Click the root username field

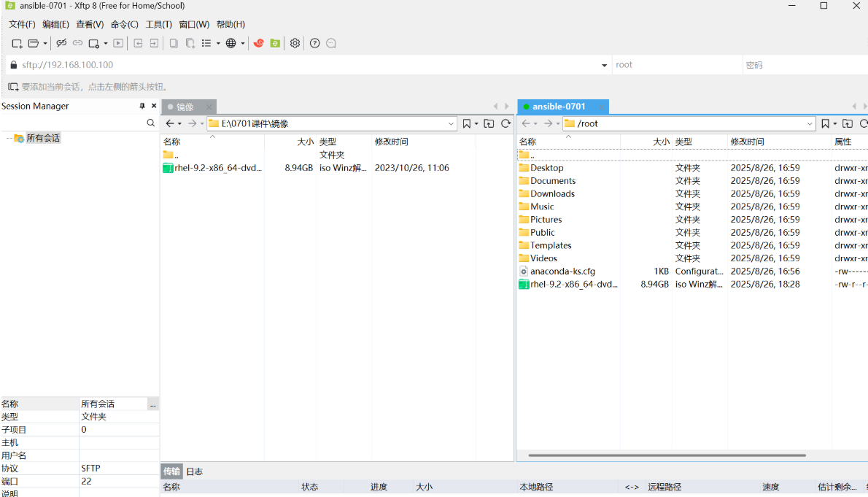[677, 65]
